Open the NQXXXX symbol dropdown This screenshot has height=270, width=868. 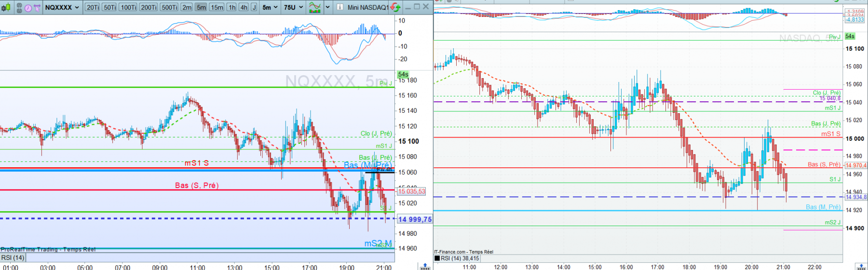pyautogui.click(x=62, y=7)
